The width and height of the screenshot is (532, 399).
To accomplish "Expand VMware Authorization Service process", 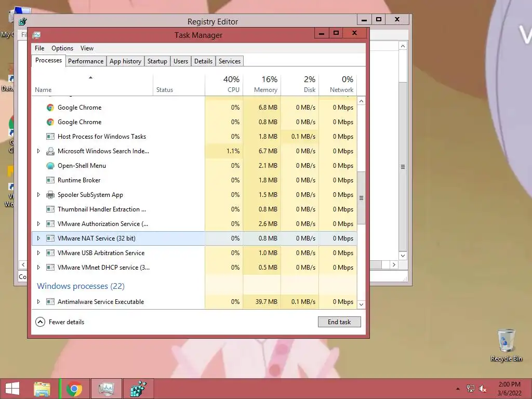I will point(38,224).
